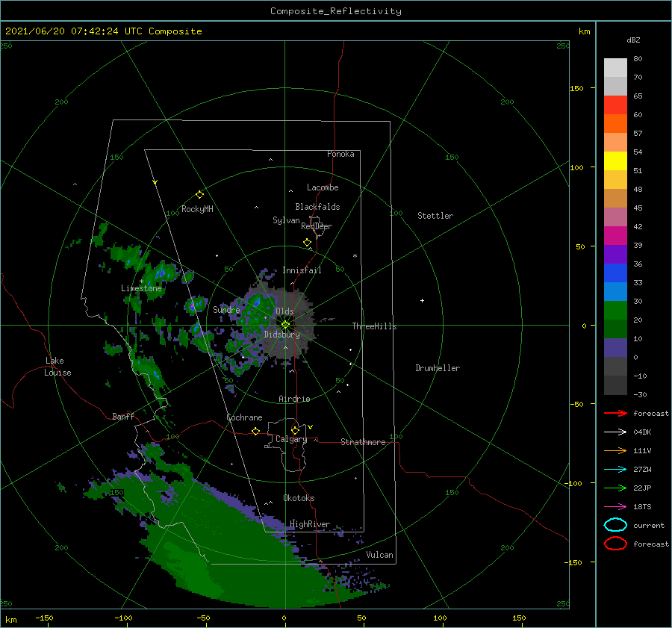Pick the green 20–30 dBZ color swatch
Screen dimensions: 672x628
615,311
